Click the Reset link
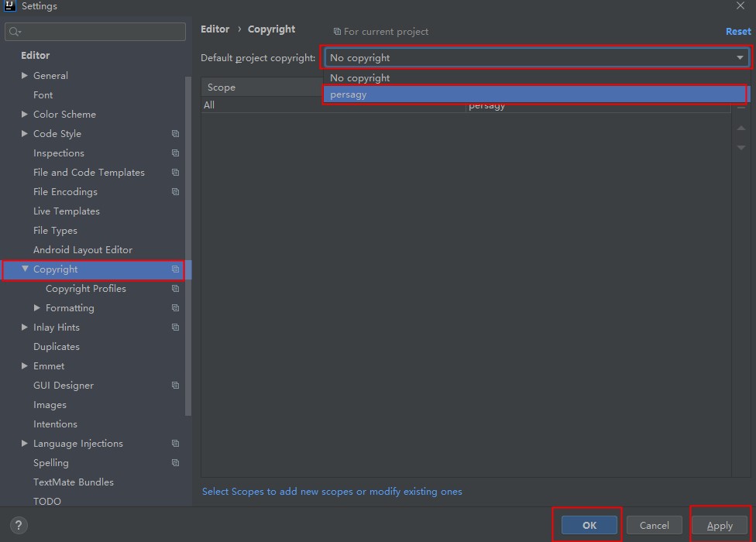Viewport: 756px width, 542px height. coord(737,31)
